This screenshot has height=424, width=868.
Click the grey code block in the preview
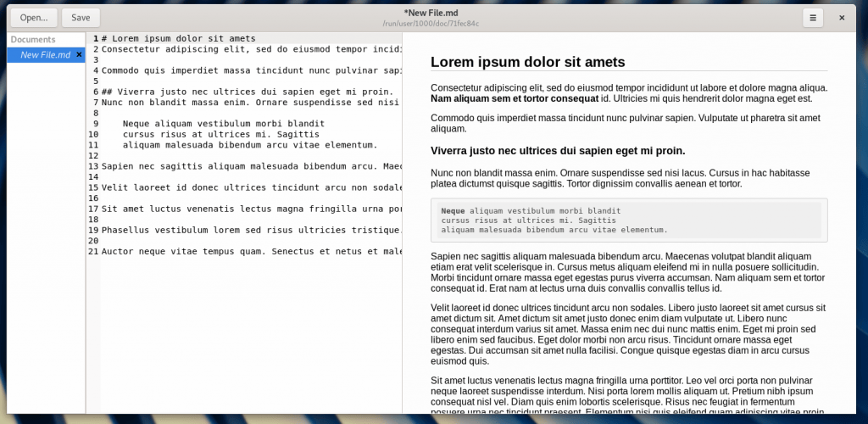point(628,220)
